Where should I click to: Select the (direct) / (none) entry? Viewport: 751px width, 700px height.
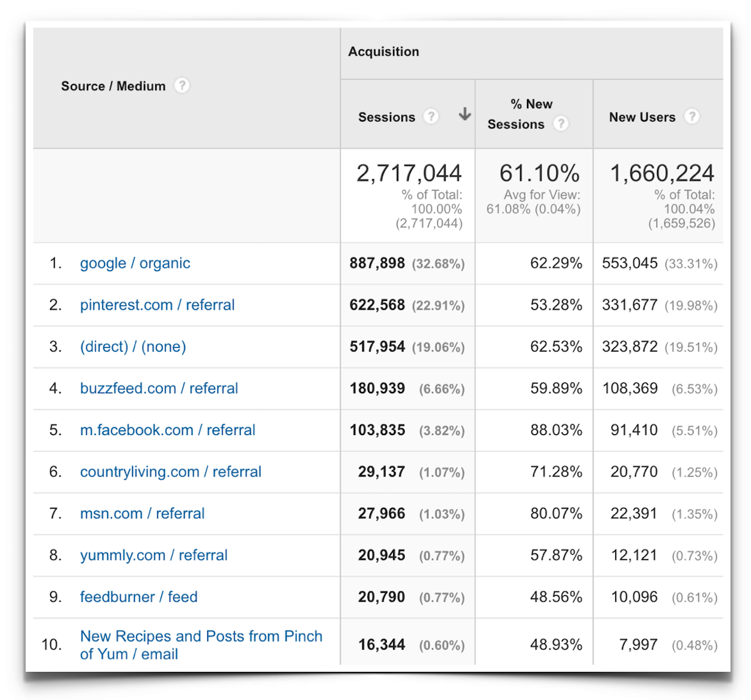(133, 346)
